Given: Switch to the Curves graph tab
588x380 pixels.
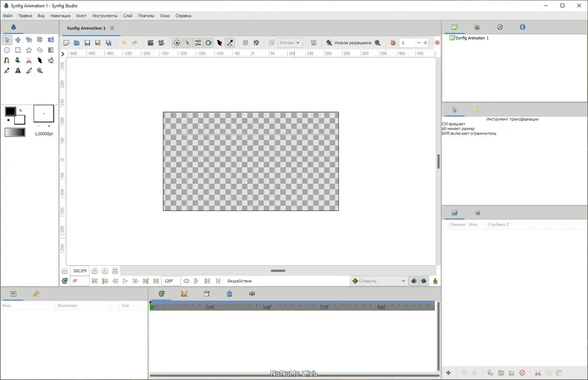Looking at the screenshot, I should (184, 294).
